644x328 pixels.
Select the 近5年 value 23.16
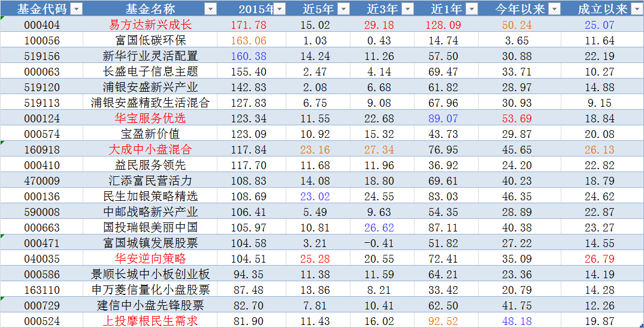315,150
